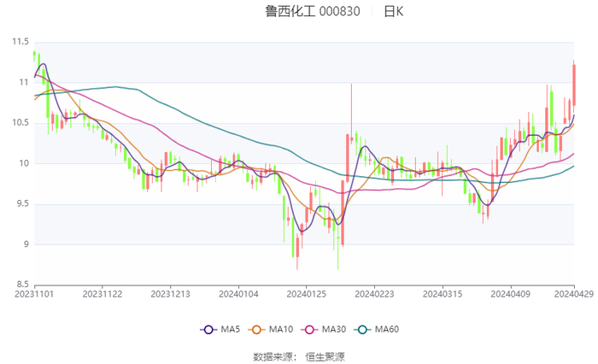Toggle the MA60 legend series
This screenshot has height=364, width=598.
(377, 329)
